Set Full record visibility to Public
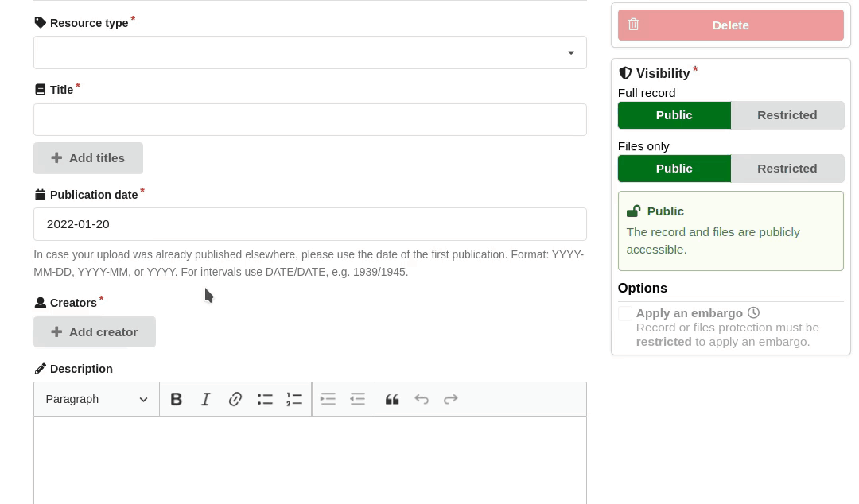This screenshot has height=504, width=859. pyautogui.click(x=674, y=115)
